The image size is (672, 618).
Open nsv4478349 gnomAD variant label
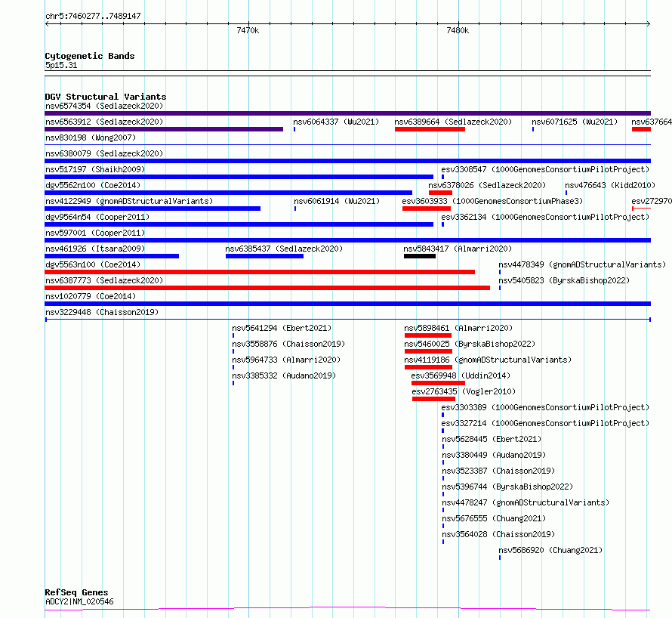pos(582,264)
